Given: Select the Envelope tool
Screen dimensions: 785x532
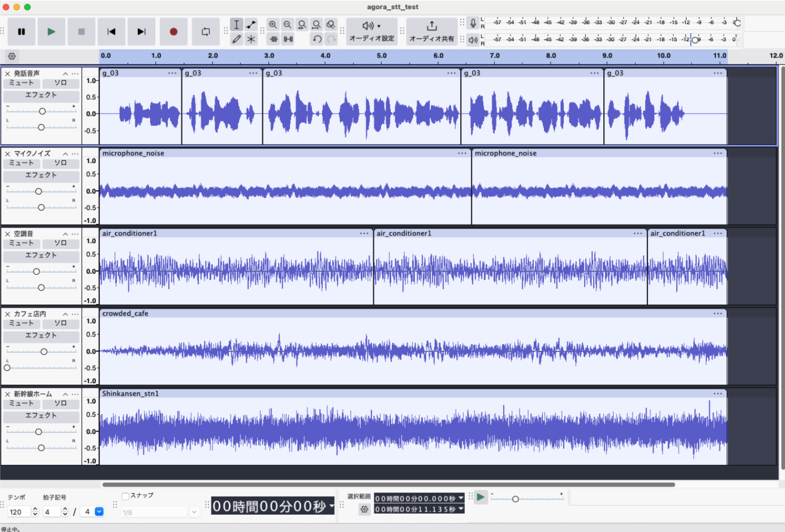Looking at the screenshot, I should point(251,25).
